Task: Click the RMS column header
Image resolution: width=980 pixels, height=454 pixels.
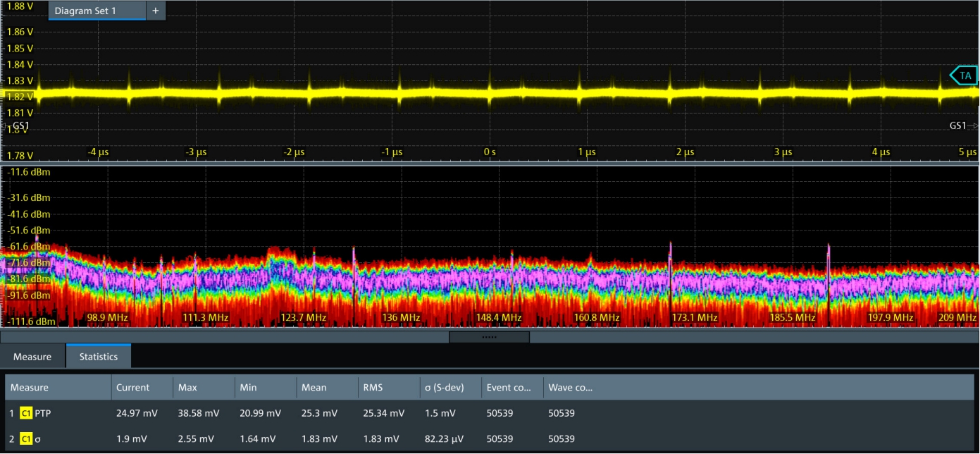Action: [372, 387]
